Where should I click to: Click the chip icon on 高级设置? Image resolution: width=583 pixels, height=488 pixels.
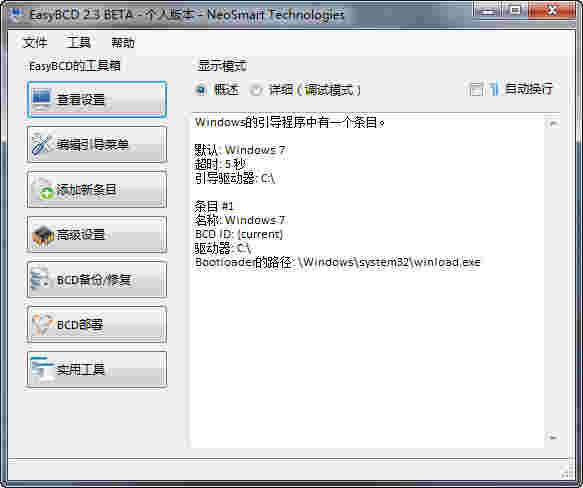42,236
